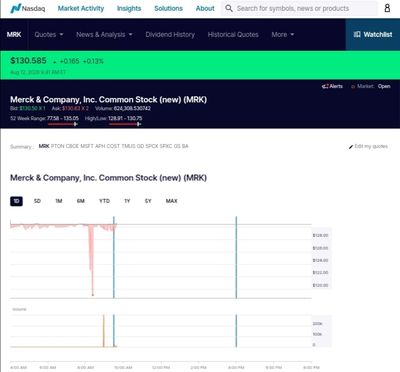Click the 52 Week Range slider indicator

point(76,124)
